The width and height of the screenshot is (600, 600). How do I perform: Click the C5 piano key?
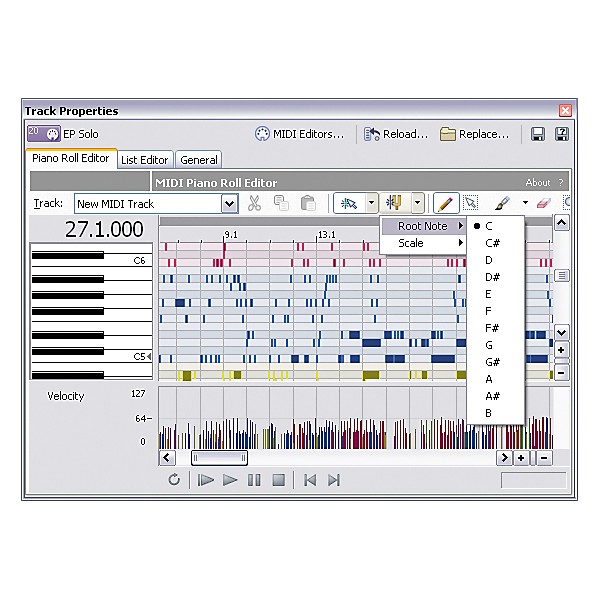point(91,357)
